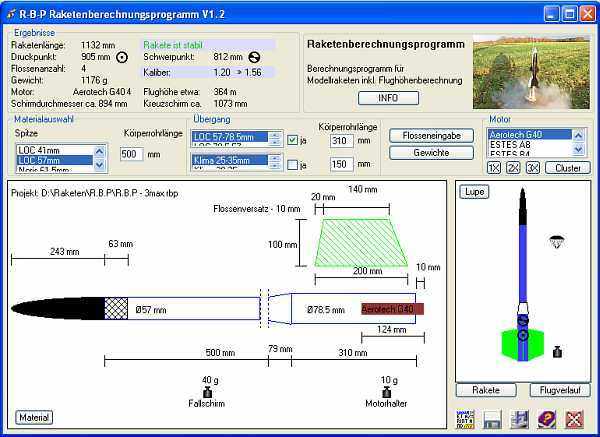600x437 pixels.
Task: Click the Kaliber value 1.20 → 1.56
Action: tap(237, 72)
